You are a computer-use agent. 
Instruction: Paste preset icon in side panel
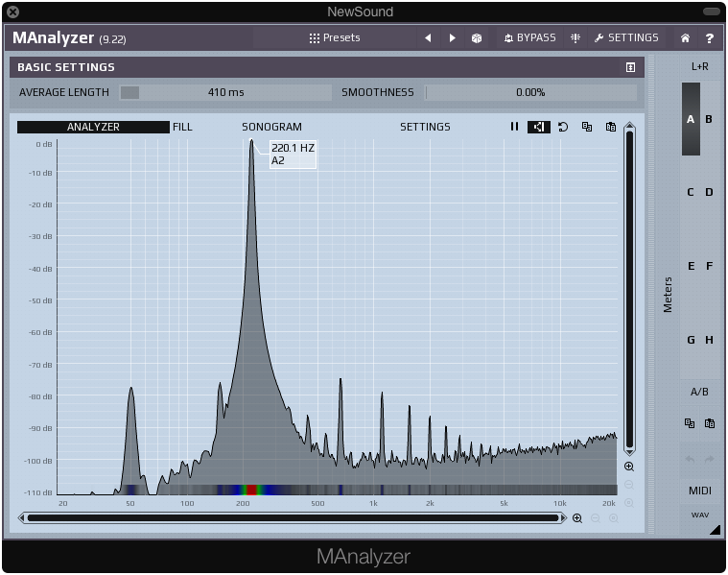click(710, 423)
